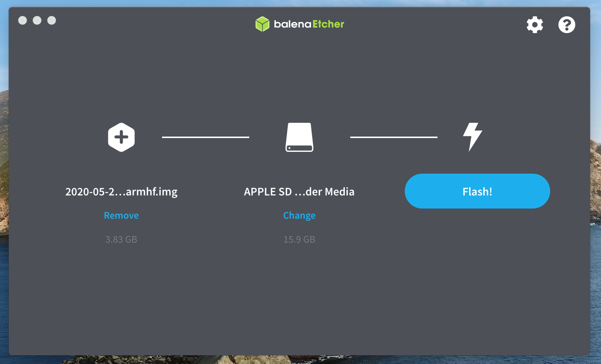This screenshot has width=601, height=364.
Task: Minimize the Etcher window
Action: coord(37,20)
